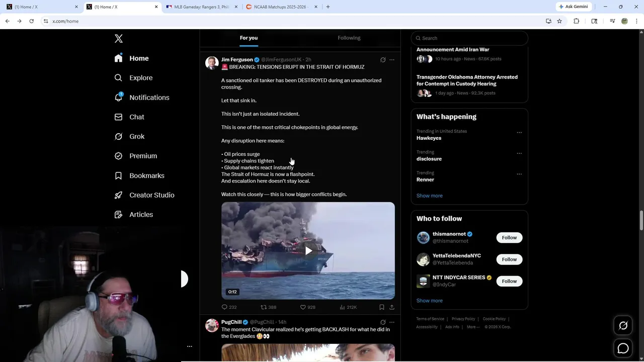Follow thismanornot
Image resolution: width=644 pixels, height=362 pixels.
coord(509,237)
